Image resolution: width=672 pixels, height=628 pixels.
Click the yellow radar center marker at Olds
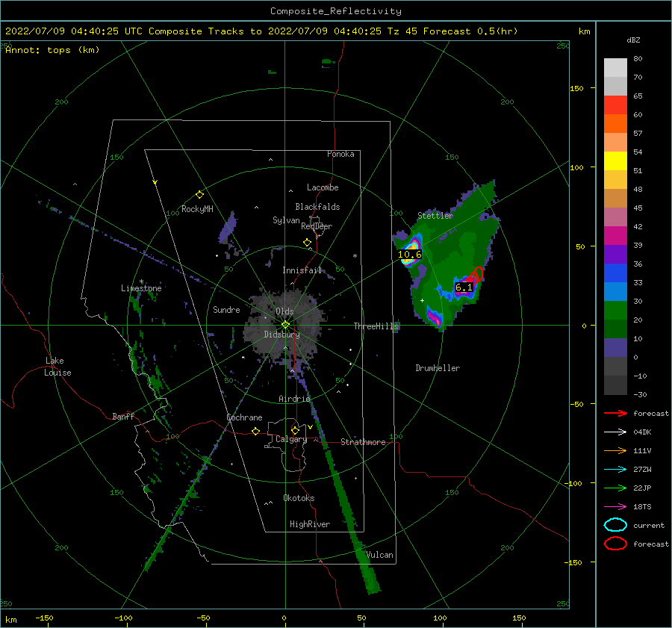(285, 325)
